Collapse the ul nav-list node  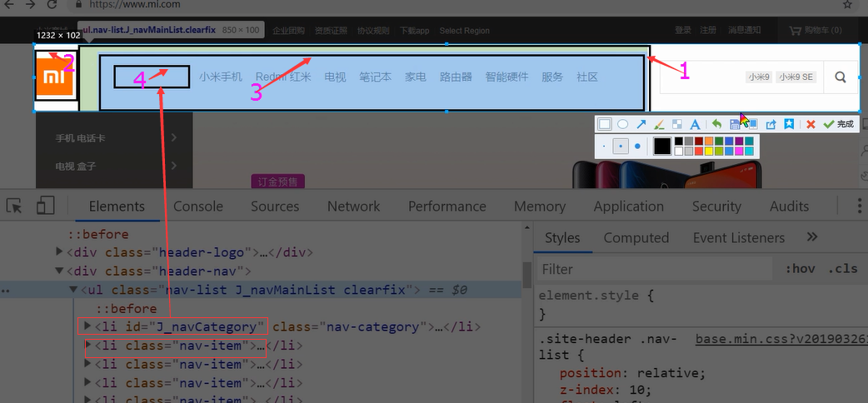73,290
